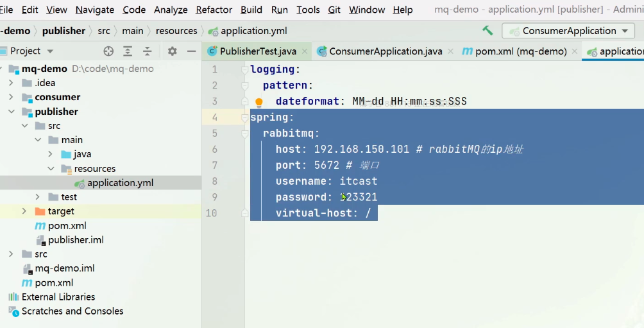The height and width of the screenshot is (328, 644).
Task: Open the Refactor menu
Action: 214,10
